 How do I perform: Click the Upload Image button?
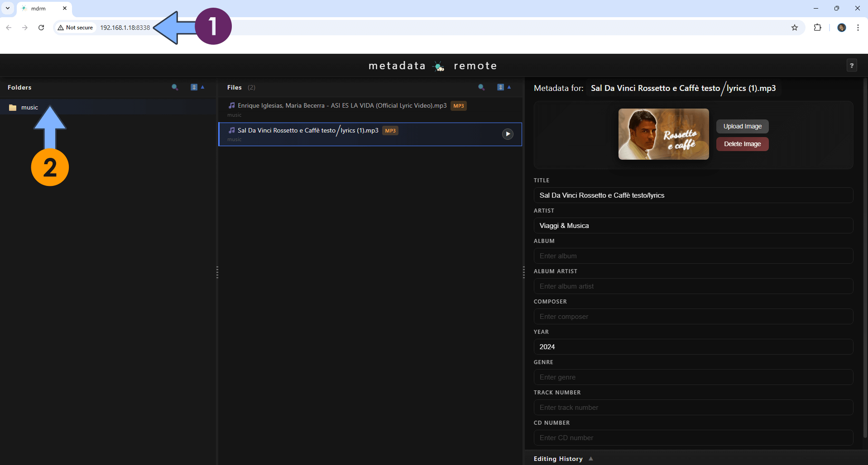[x=742, y=126]
